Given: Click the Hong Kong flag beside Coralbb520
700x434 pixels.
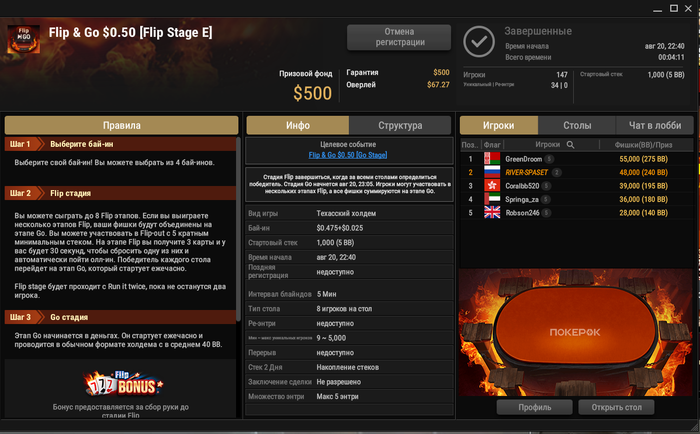Looking at the screenshot, I should coord(492,186).
